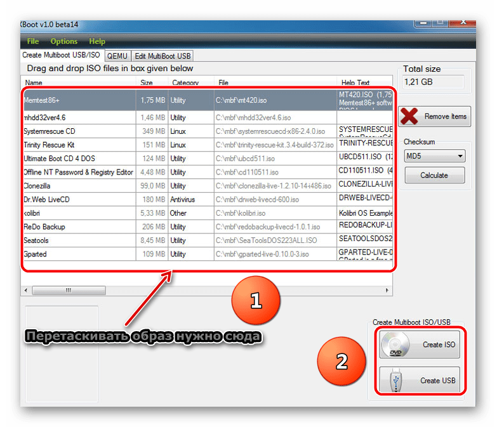Viewport: 504px width, 427px height.
Task: Select the ReDo Backup row
Action: tap(208, 227)
